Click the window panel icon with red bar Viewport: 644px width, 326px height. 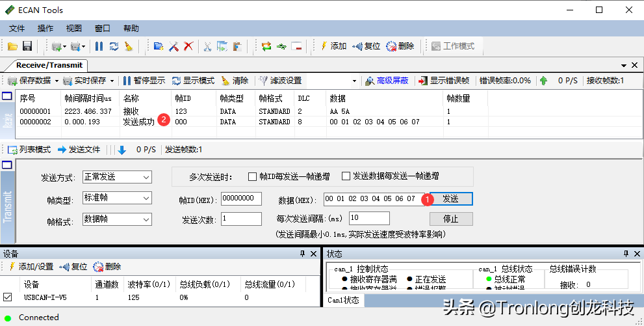point(296,46)
